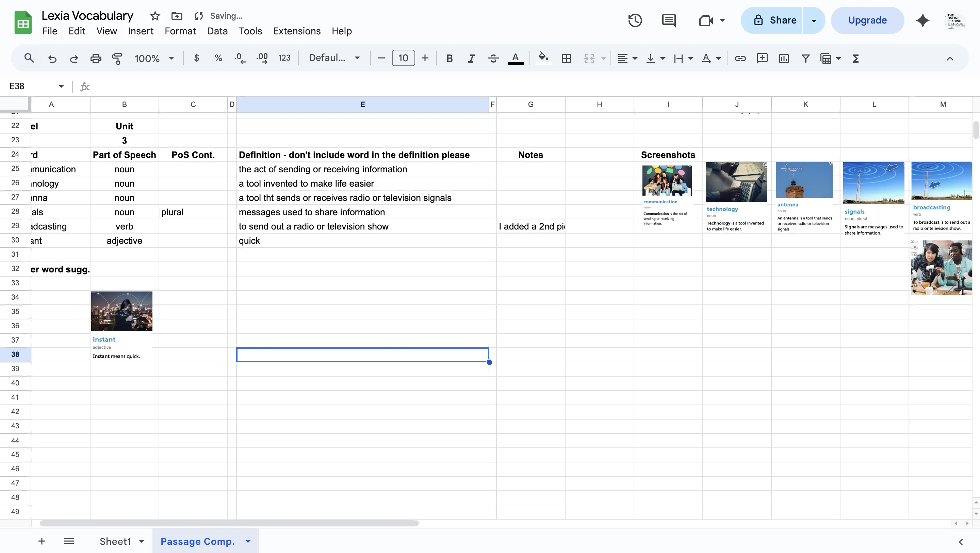Expand the Share options arrow
The image size is (980, 553).
(x=813, y=20)
